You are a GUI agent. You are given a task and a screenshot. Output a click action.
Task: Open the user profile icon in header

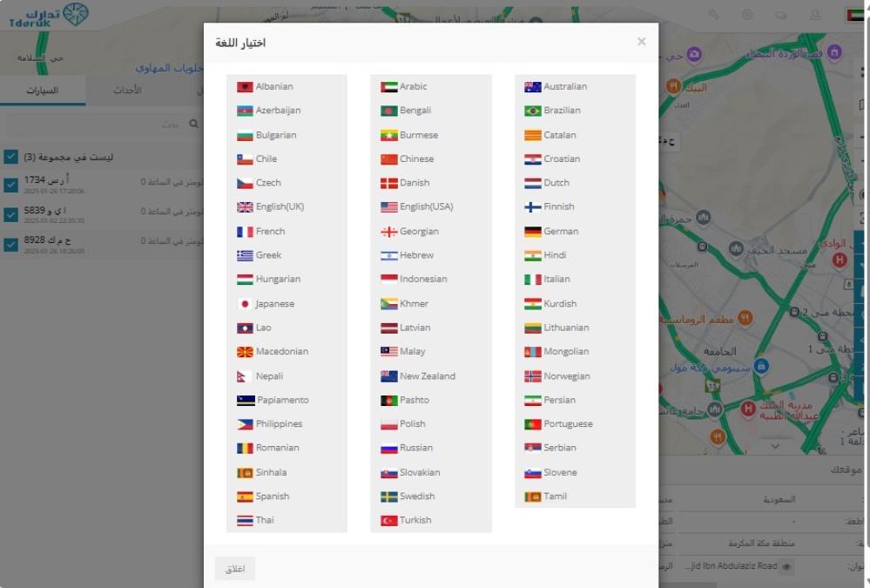tap(815, 15)
